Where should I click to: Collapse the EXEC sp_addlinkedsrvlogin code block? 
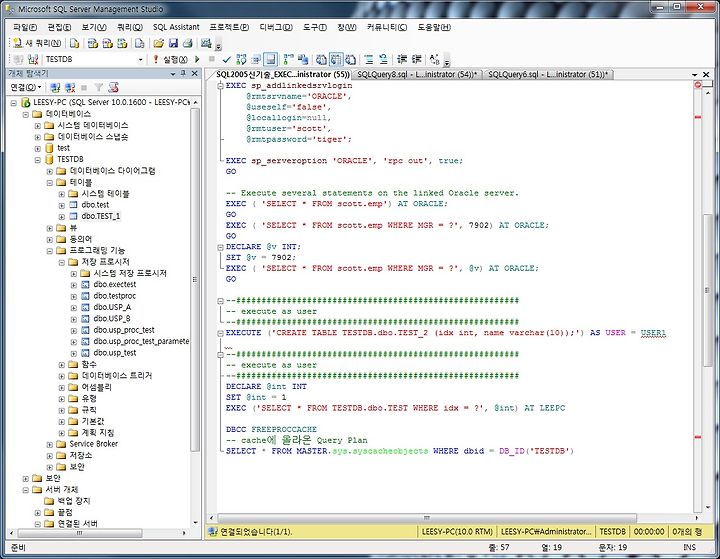pyautogui.click(x=220, y=85)
